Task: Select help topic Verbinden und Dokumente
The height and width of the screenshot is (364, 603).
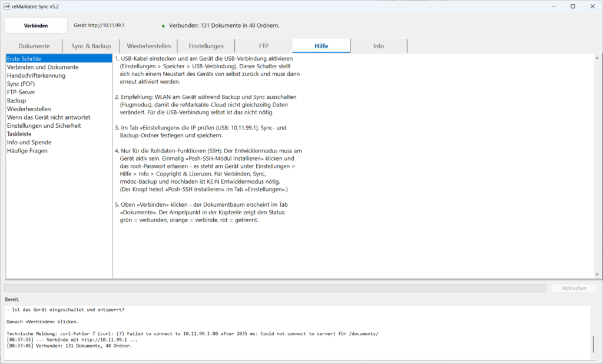Action: point(59,67)
